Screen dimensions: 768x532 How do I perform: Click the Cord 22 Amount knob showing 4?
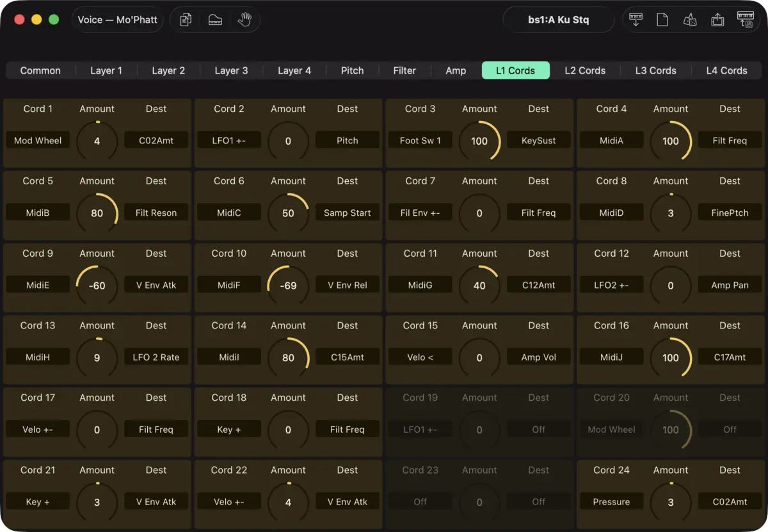(x=288, y=503)
